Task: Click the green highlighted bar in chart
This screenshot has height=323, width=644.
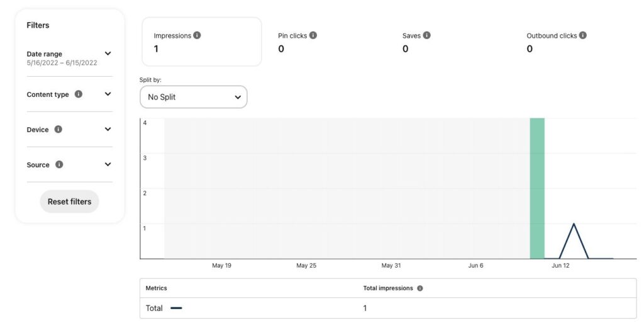Action: (x=537, y=188)
